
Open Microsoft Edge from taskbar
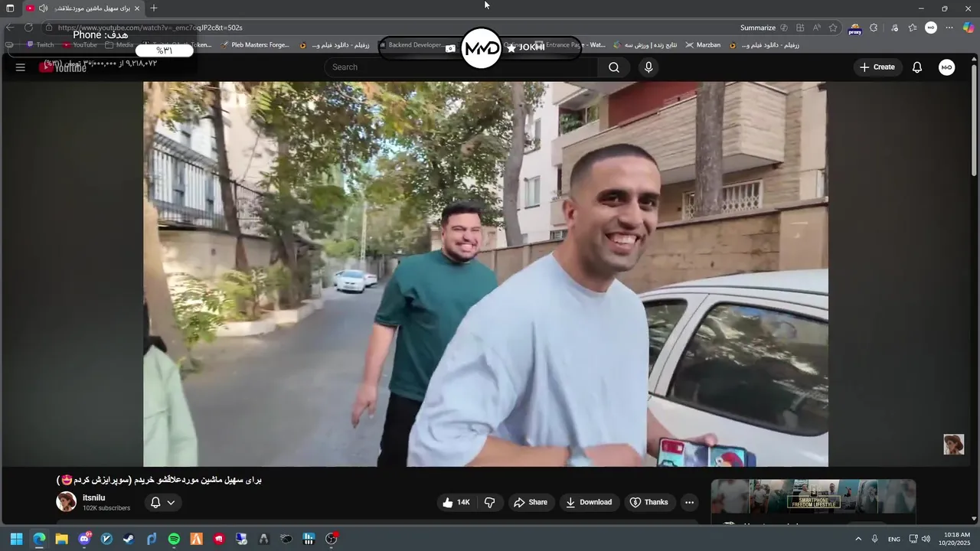coord(39,539)
